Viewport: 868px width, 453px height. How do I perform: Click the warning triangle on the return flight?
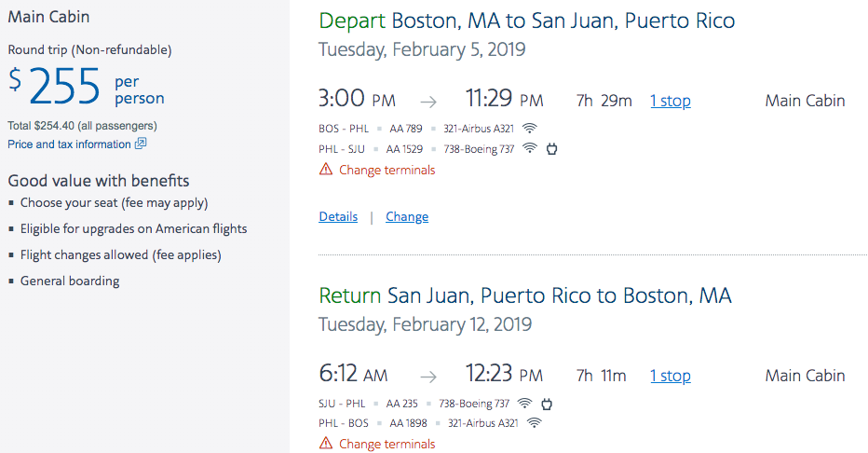tap(326, 445)
